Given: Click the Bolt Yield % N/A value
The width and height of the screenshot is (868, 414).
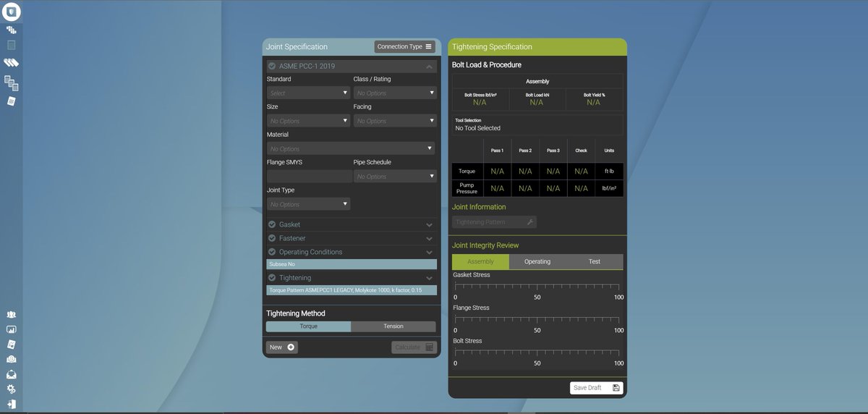Looking at the screenshot, I should 594,102.
